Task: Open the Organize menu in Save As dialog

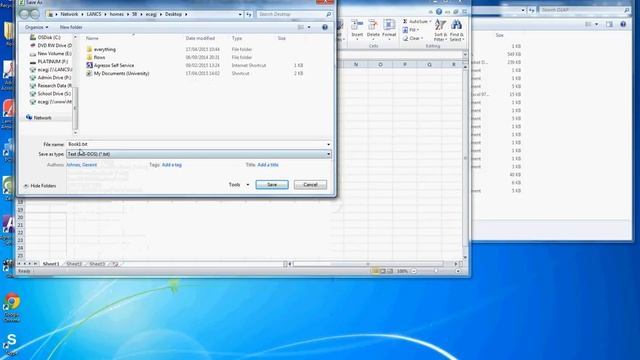Action: (x=36, y=27)
